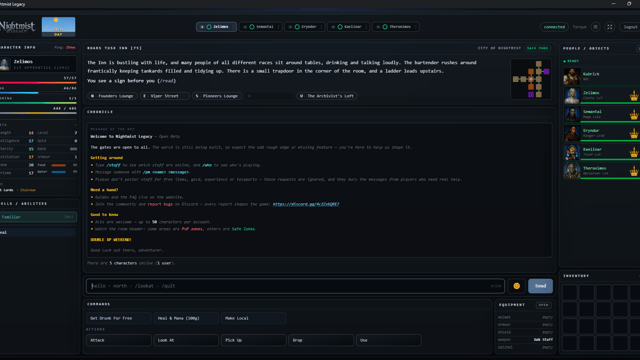Image resolution: width=640 pixels, height=360 pixels.
Task: Switch to the Theronimos character tab
Action: click(x=396, y=27)
